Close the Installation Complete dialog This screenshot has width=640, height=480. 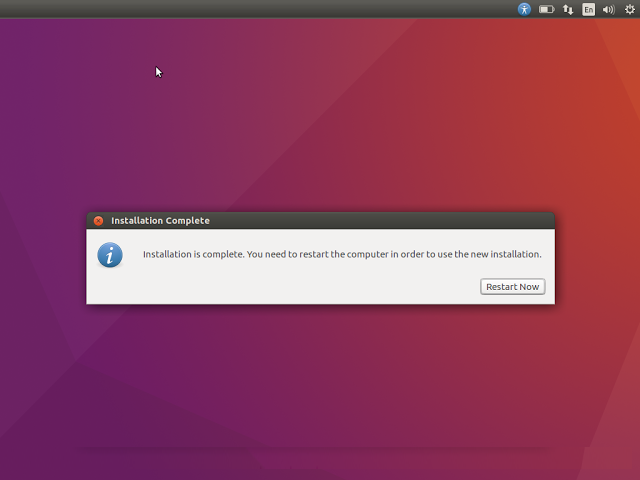[x=98, y=221]
